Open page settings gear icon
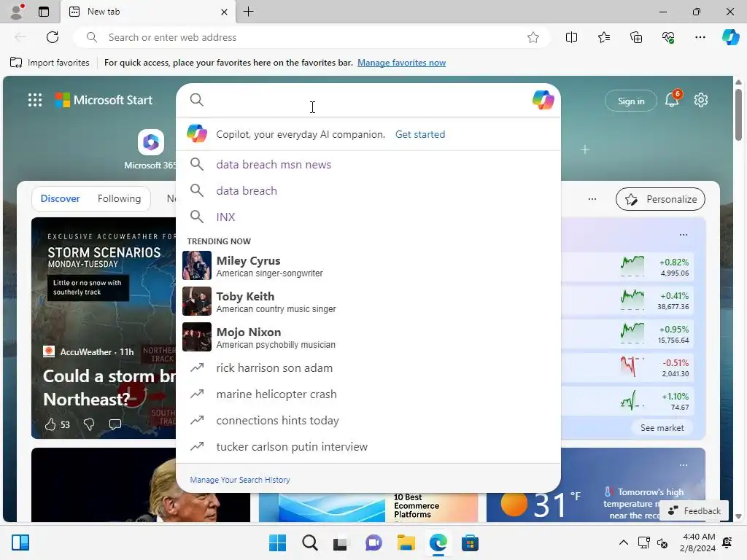Image resolution: width=747 pixels, height=560 pixels. (x=701, y=100)
